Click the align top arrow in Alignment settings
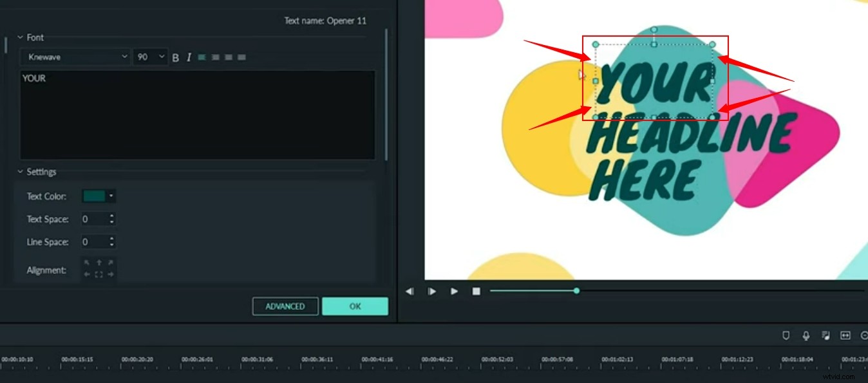 (x=99, y=262)
